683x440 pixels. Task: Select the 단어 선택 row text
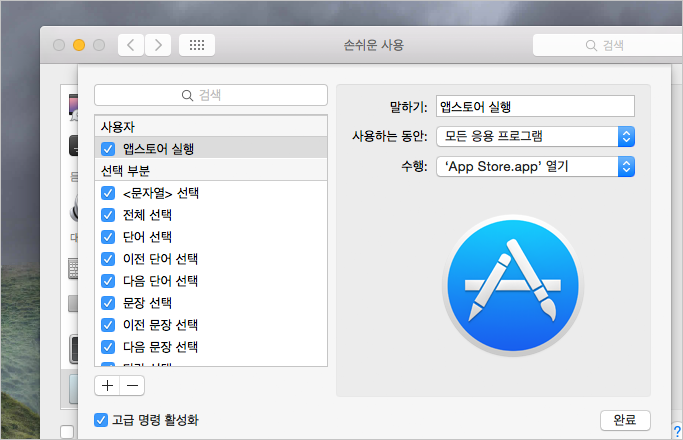point(147,237)
